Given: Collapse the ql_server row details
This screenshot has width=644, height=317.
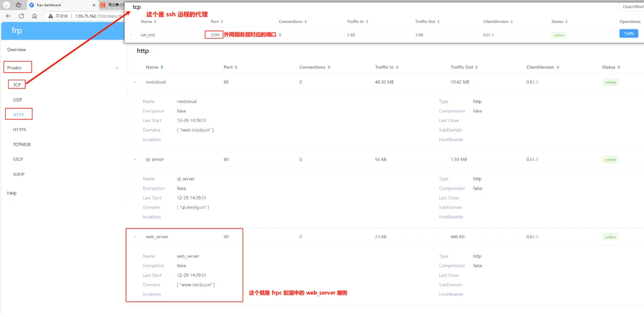Looking at the screenshot, I should pyautogui.click(x=135, y=160).
